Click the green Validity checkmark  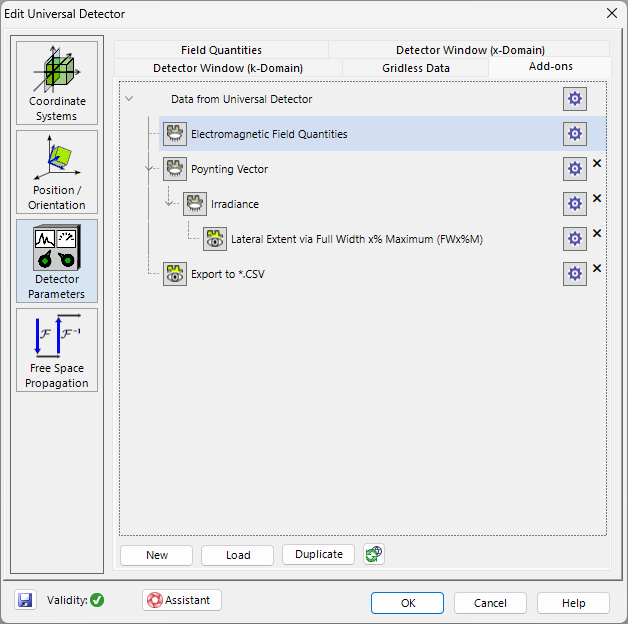pos(97,600)
